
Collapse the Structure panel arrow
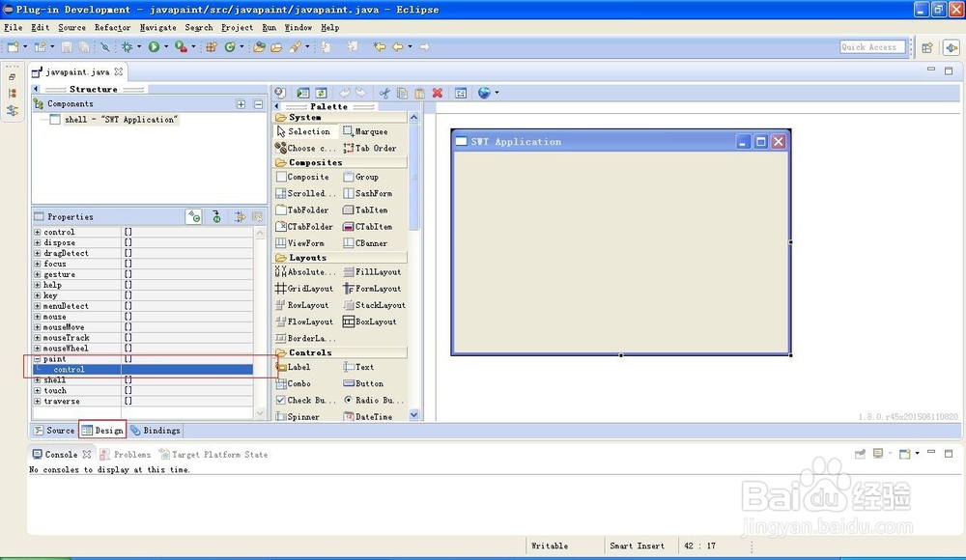(36, 89)
